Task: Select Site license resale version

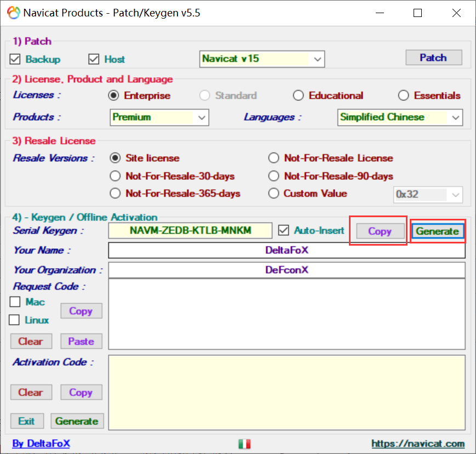Action: tap(115, 158)
